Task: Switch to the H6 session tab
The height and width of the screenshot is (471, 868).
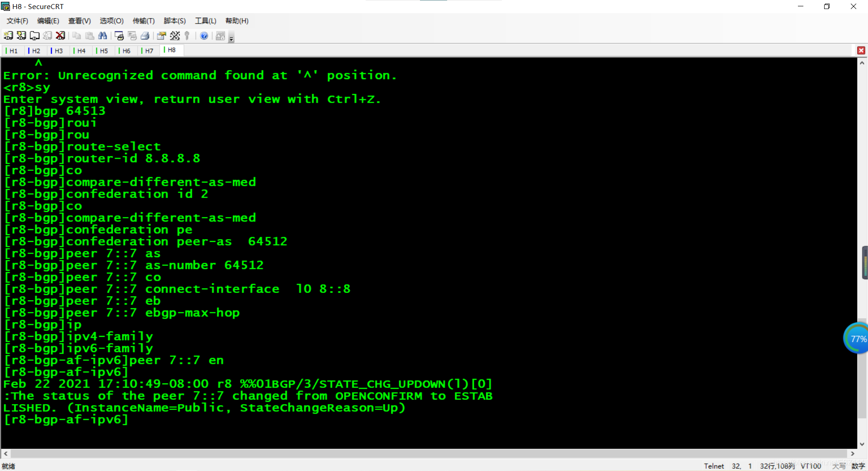Action: (125, 51)
